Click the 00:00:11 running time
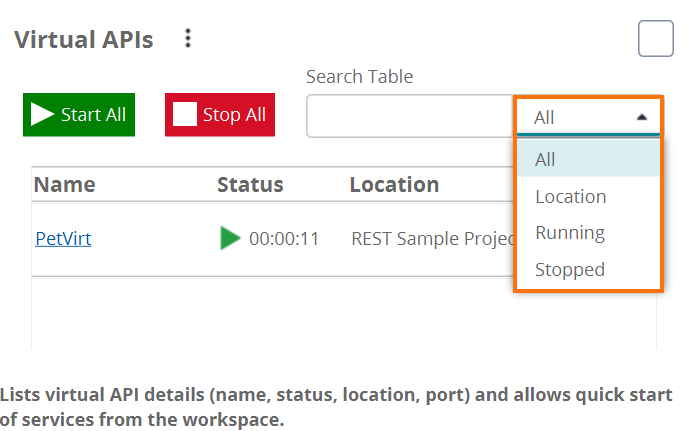687x431 pixels. [x=284, y=239]
